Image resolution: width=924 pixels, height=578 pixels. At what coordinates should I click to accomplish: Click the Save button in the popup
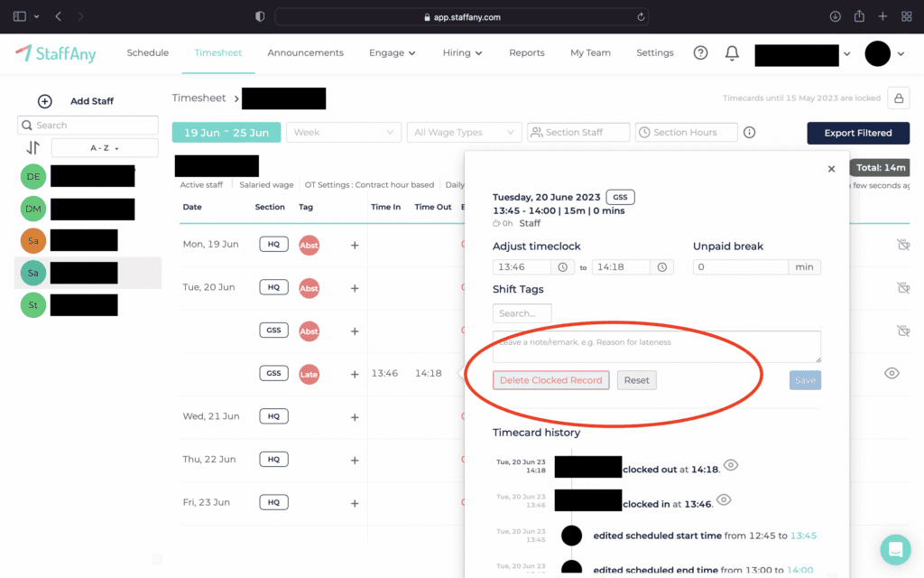pos(805,380)
